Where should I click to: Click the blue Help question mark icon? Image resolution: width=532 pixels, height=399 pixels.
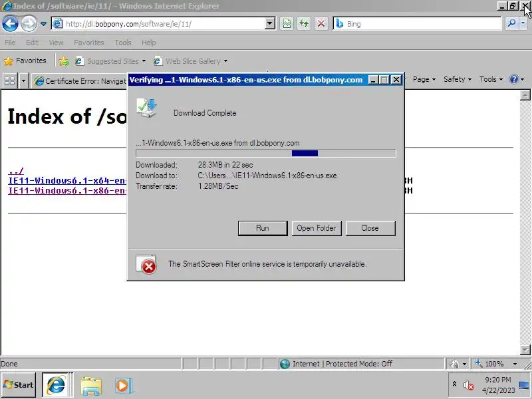click(514, 79)
